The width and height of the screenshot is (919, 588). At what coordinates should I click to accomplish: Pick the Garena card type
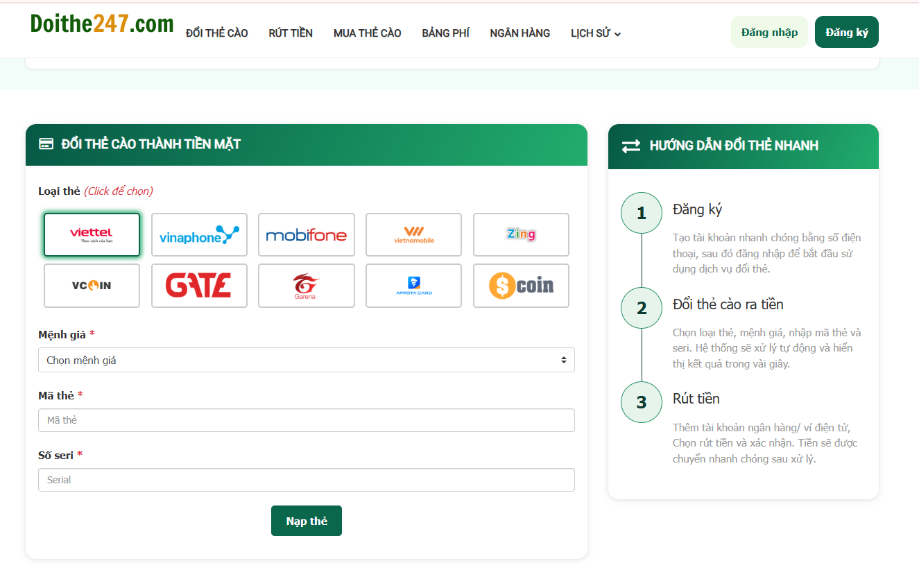pos(307,286)
